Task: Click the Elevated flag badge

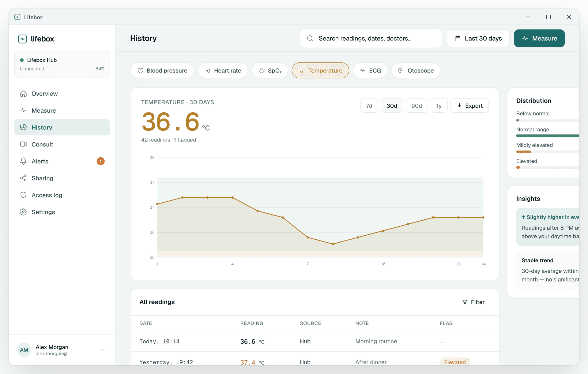Action: tap(455, 362)
